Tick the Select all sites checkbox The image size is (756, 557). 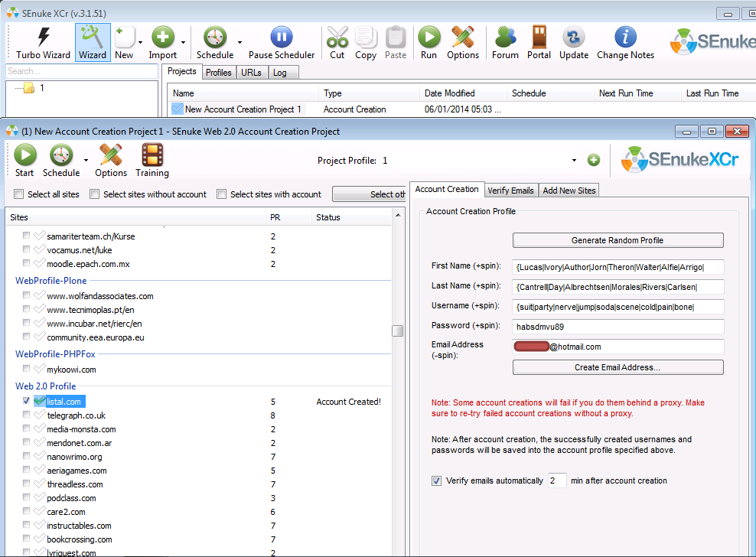coord(19,194)
